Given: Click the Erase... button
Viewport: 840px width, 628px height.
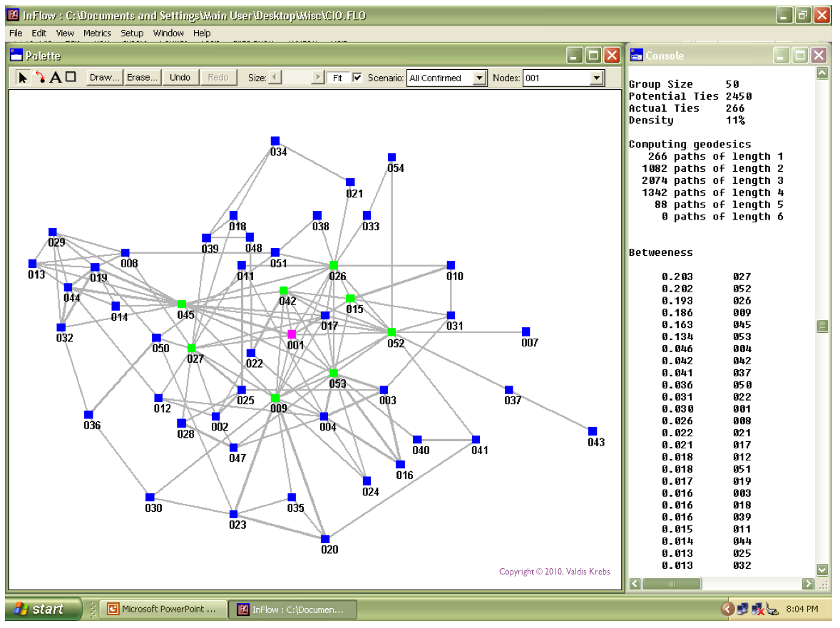Looking at the screenshot, I should pos(142,78).
